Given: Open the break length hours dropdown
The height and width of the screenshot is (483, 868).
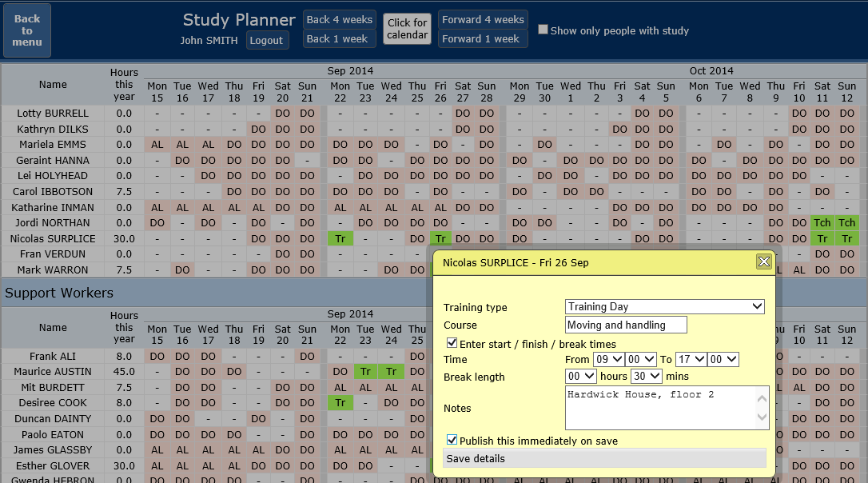Looking at the screenshot, I should tap(581, 376).
